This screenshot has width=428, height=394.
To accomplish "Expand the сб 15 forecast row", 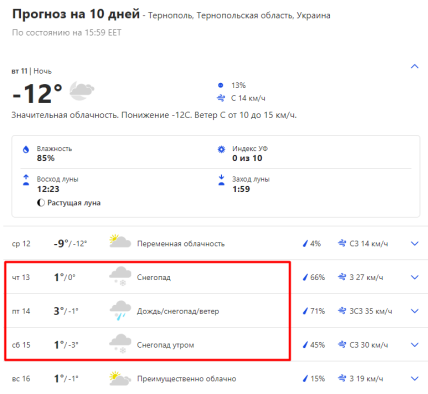I will coord(414,345).
